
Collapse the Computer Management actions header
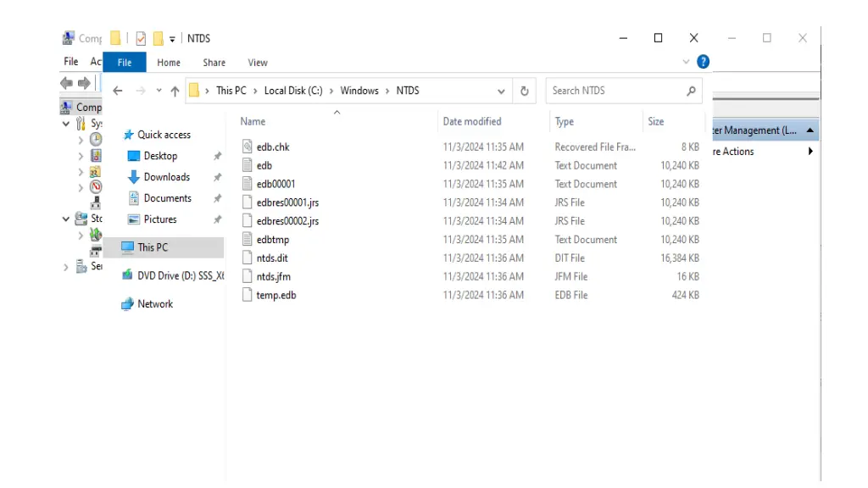(810, 130)
